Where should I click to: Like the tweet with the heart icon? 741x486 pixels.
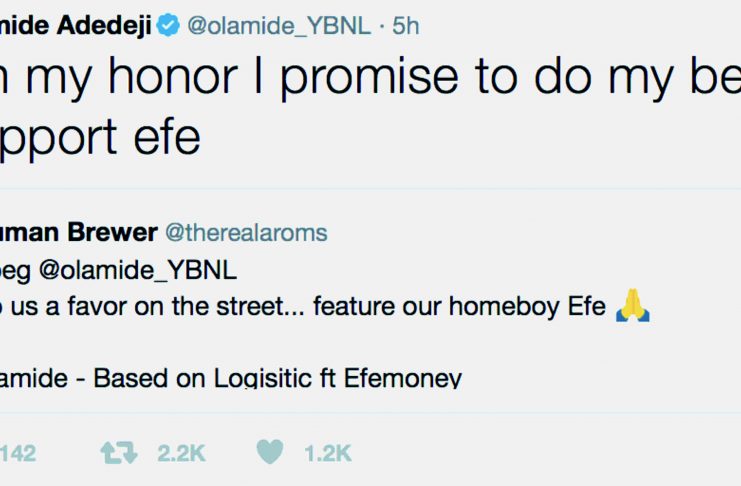click(x=270, y=453)
